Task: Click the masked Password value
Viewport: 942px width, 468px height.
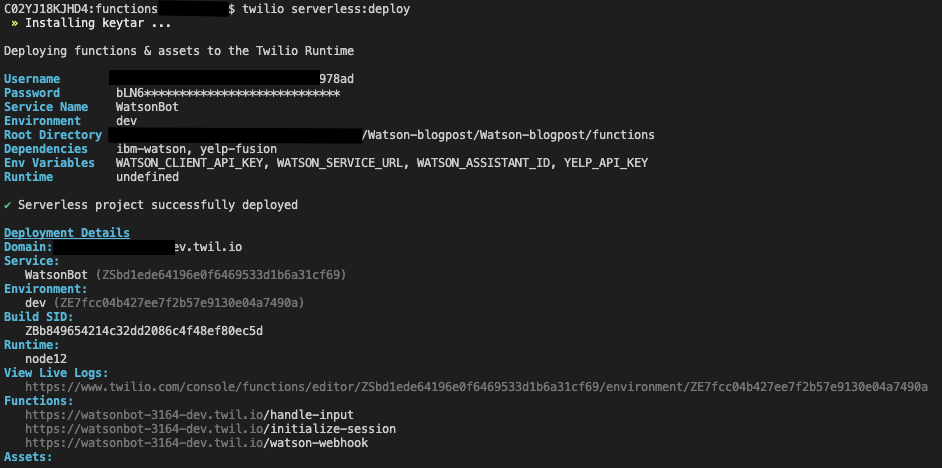Action: coord(228,93)
